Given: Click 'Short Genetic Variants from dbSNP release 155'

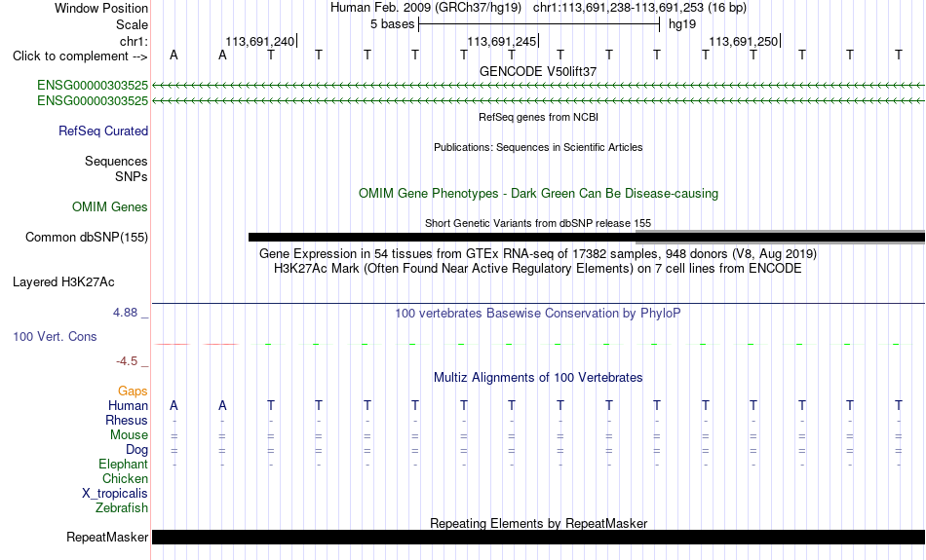Looking at the screenshot, I should (x=538, y=223).
